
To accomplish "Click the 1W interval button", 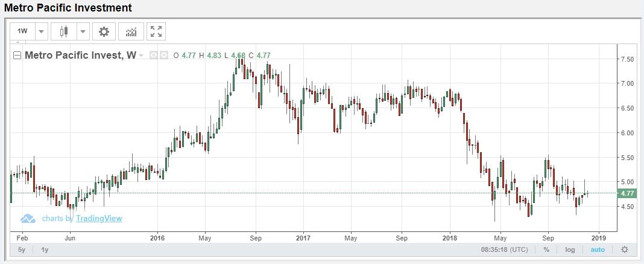I will coord(22,31).
